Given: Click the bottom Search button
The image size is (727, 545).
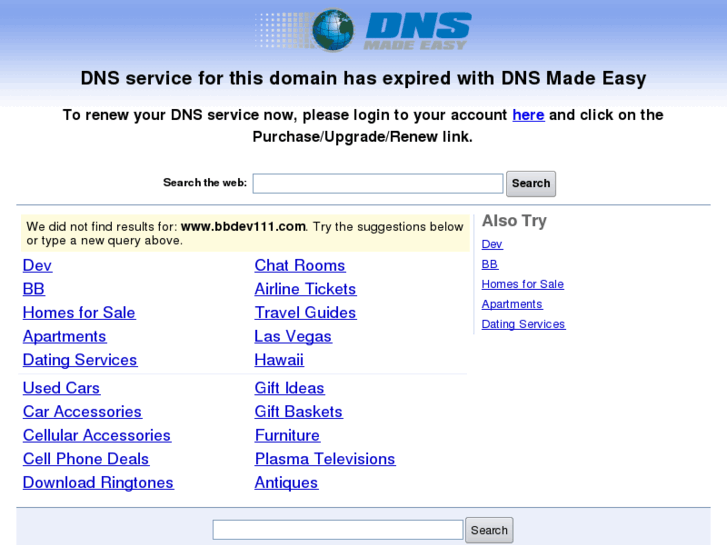Looking at the screenshot, I should [489, 530].
